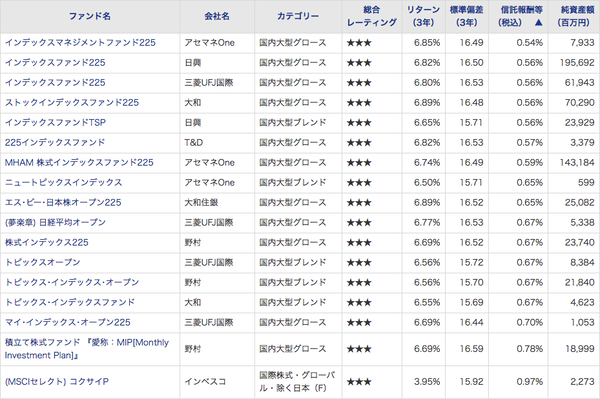Image resolution: width=600 pixels, height=399 pixels.
Task: Select company cell 大和住銀
Action: (x=201, y=202)
